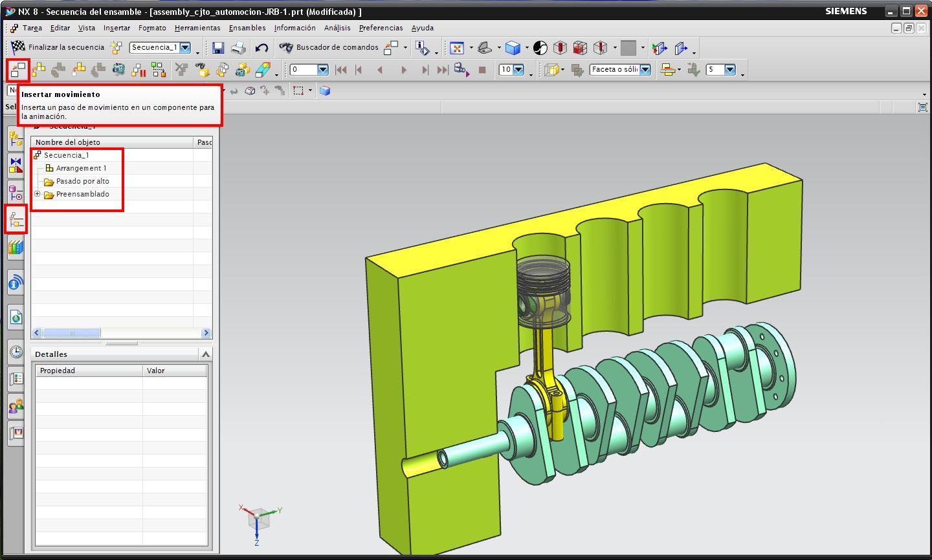Image resolution: width=932 pixels, height=560 pixels.
Task: Open the Constraint Navigator sidebar tab
Action: coord(16,165)
